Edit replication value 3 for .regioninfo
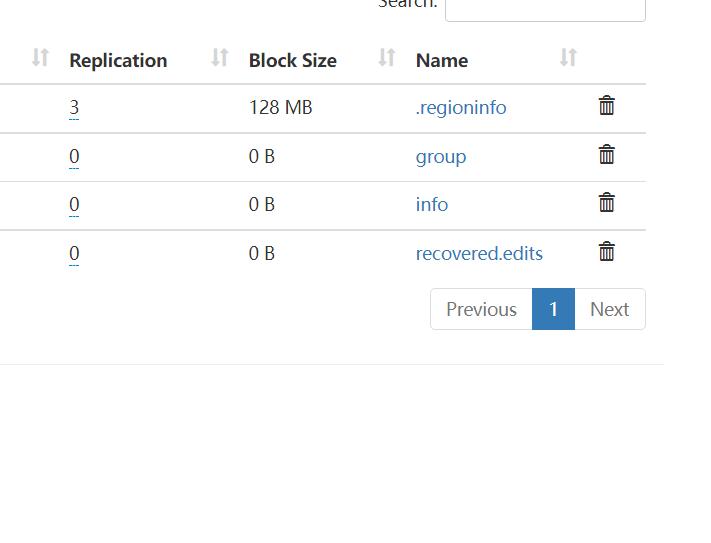This screenshot has width=711, height=543. 74,107
